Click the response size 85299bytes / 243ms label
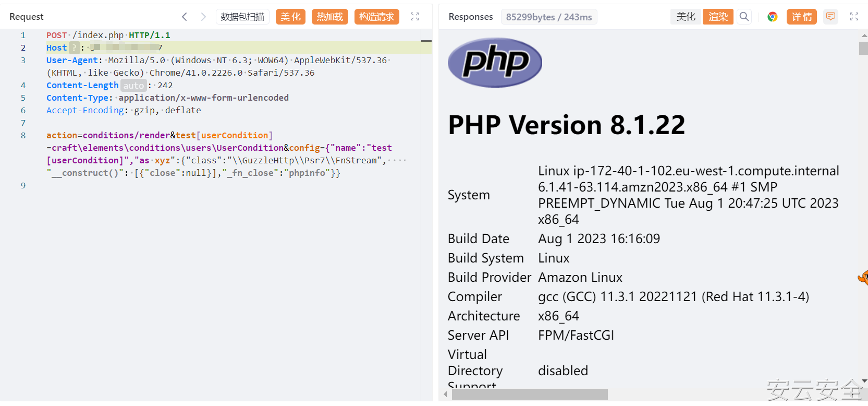868x406 pixels. click(549, 17)
